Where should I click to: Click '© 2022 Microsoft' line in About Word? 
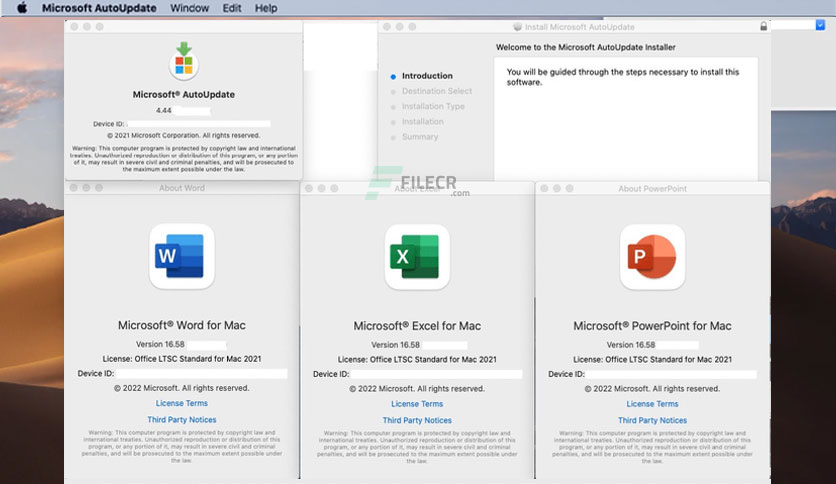(x=182, y=388)
